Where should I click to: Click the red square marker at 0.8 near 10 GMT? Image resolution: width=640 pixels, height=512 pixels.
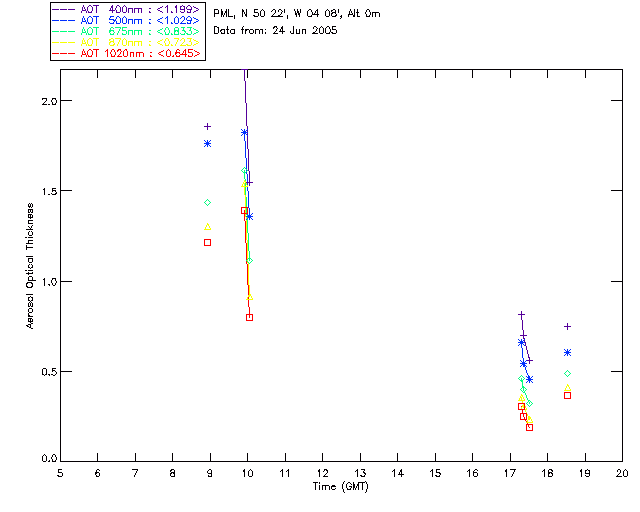(249, 317)
